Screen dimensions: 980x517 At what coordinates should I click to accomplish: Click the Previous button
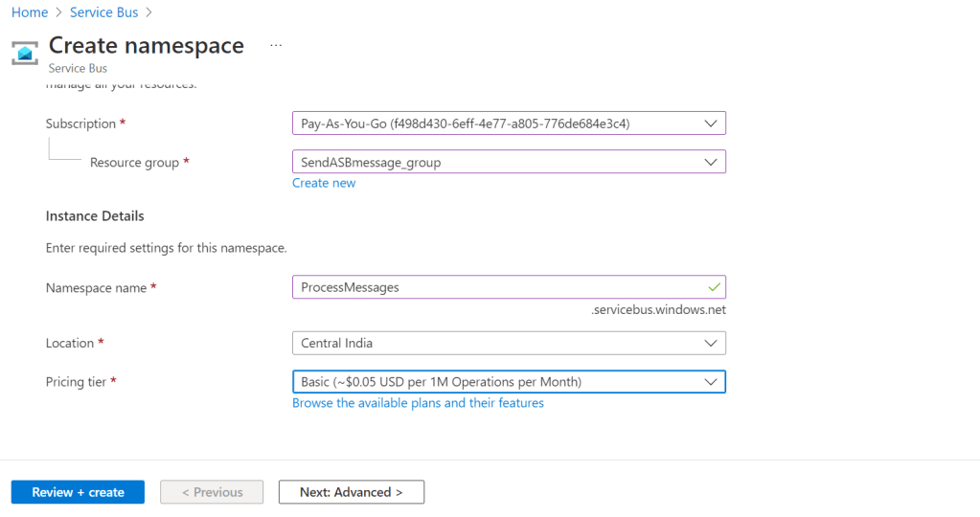211,492
